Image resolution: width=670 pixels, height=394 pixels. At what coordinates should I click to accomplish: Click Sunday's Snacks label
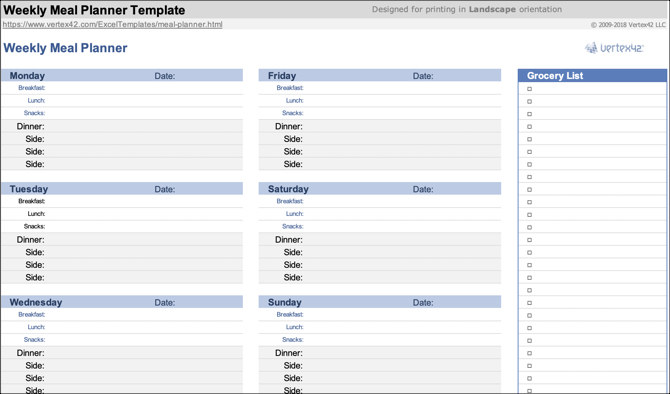[293, 339]
